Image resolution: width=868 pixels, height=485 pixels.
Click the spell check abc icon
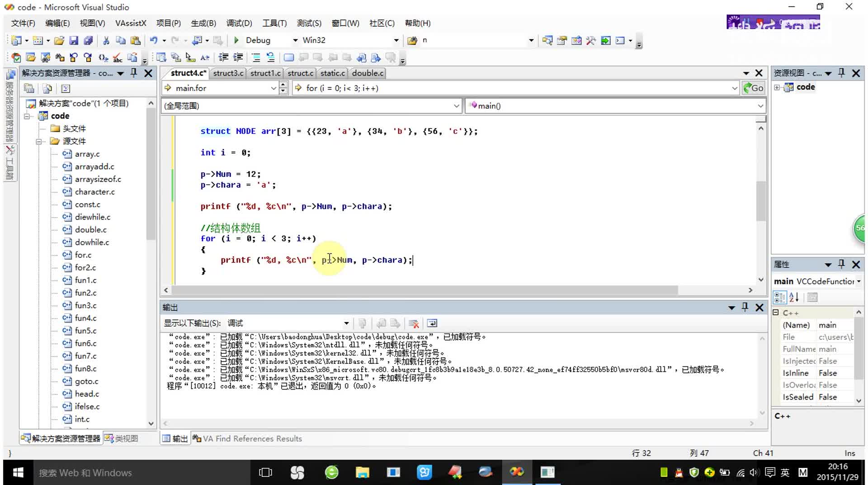click(118, 57)
